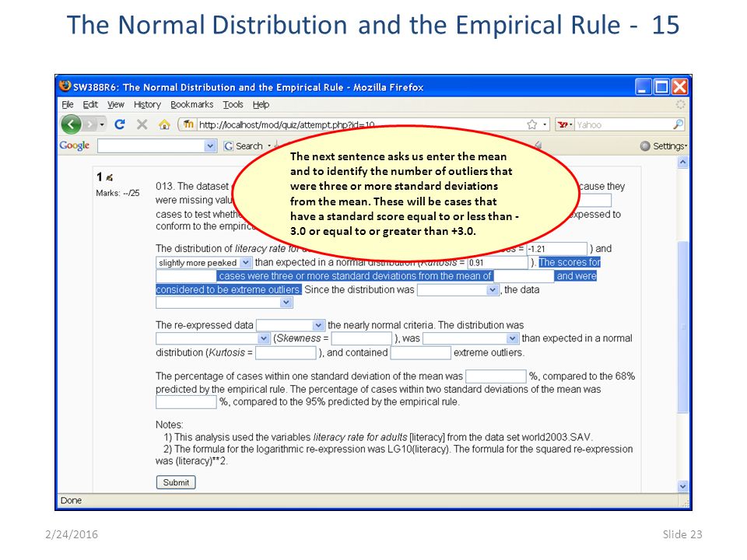This screenshot has width=747, height=560.
Task: Click the re-expressed Skewness input field
Action: click(362, 338)
